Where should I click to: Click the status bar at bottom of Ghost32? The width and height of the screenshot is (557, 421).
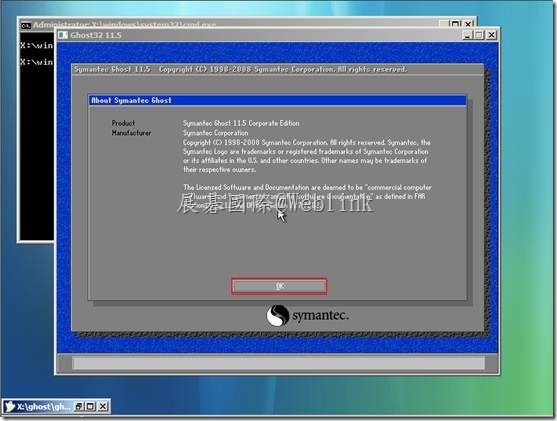click(x=278, y=363)
